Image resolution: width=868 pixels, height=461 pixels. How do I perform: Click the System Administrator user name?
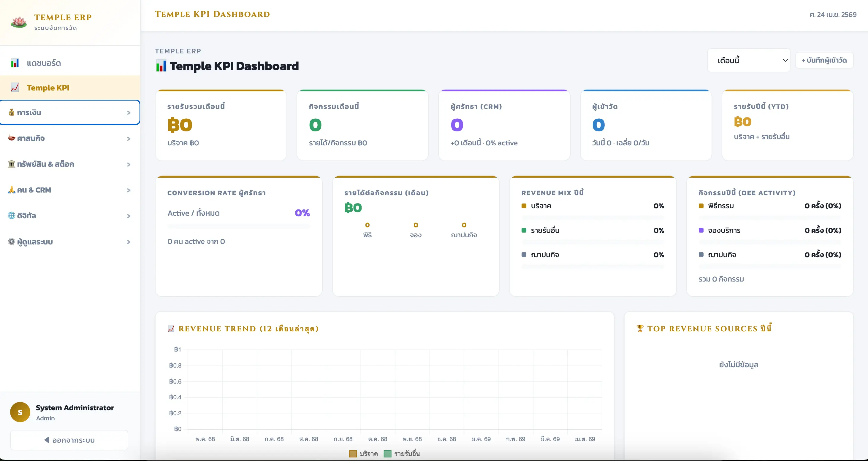(75, 408)
